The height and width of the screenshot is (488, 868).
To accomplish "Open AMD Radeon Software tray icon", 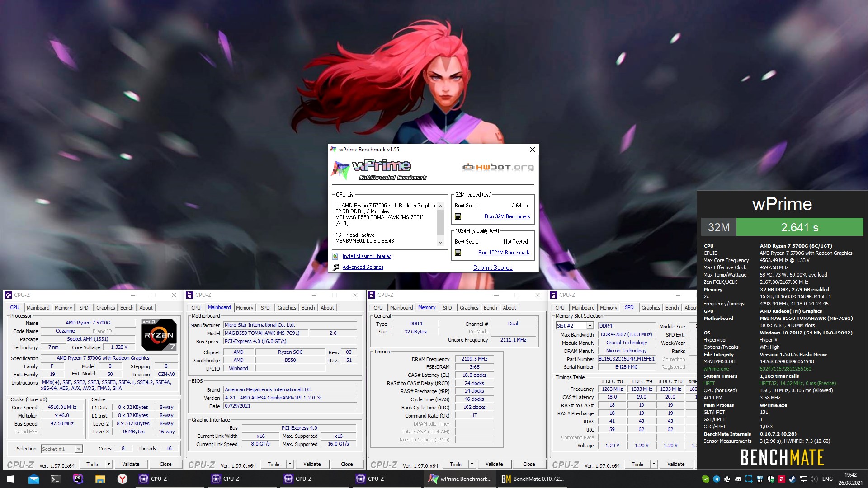I will coord(782,479).
